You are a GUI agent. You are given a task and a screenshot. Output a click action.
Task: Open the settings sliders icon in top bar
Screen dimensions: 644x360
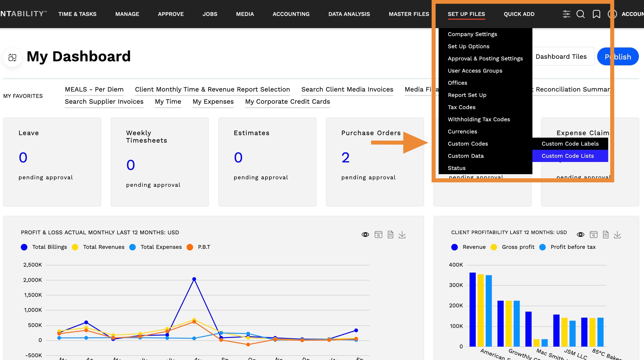566,14
